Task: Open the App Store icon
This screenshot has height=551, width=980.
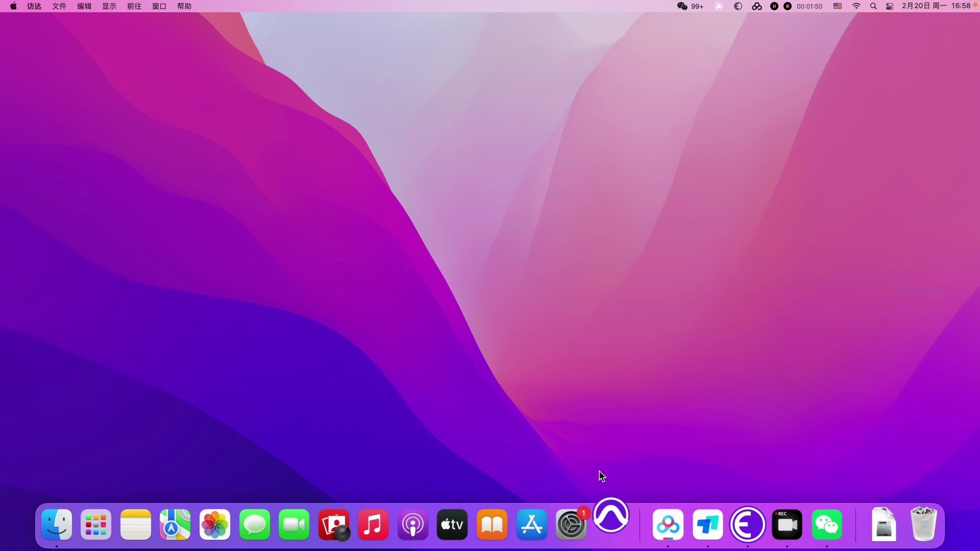Action: [532, 524]
